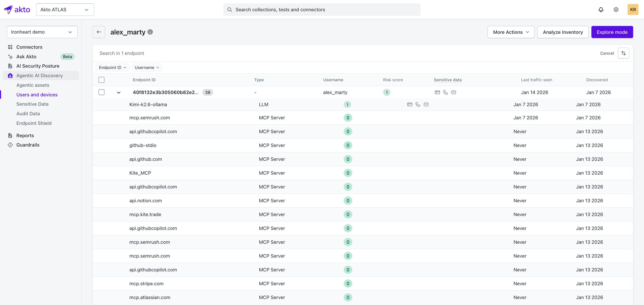
Task: Select the mcp.kite.trade row name
Action: tap(145, 214)
